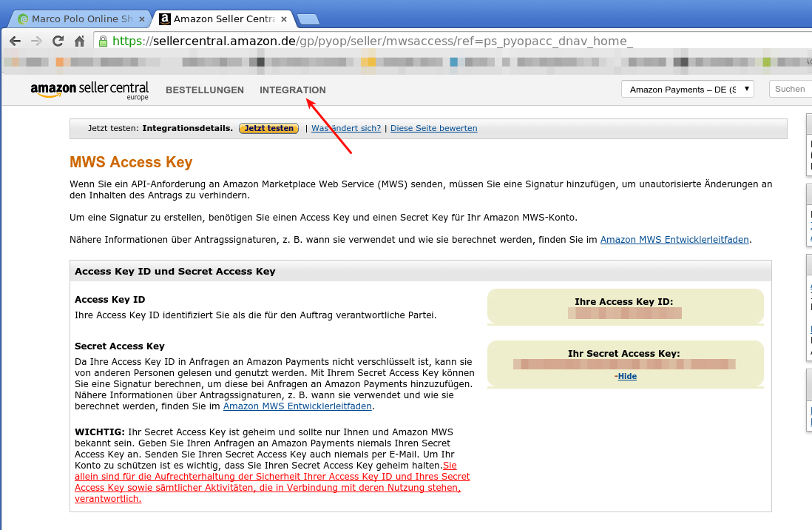
Task: Hide the Secret Access Key
Action: (627, 376)
